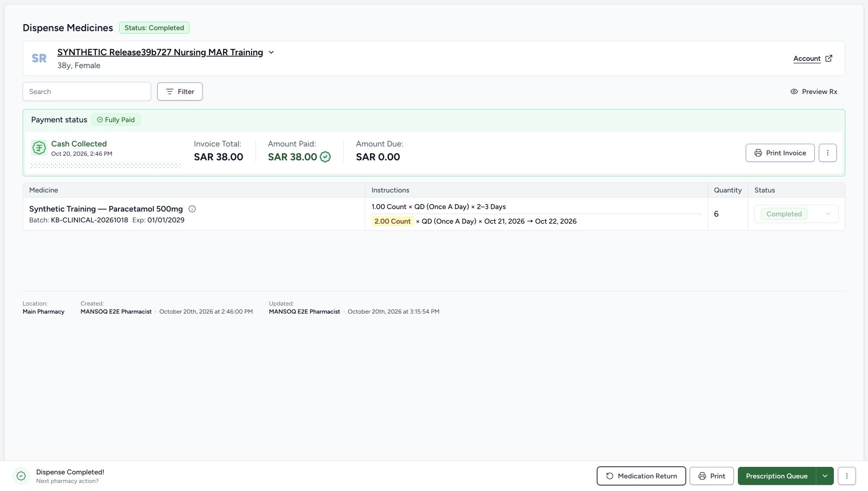Expand the Prescription Queue arrow dropdown
This screenshot has width=868, height=491.
825,476
